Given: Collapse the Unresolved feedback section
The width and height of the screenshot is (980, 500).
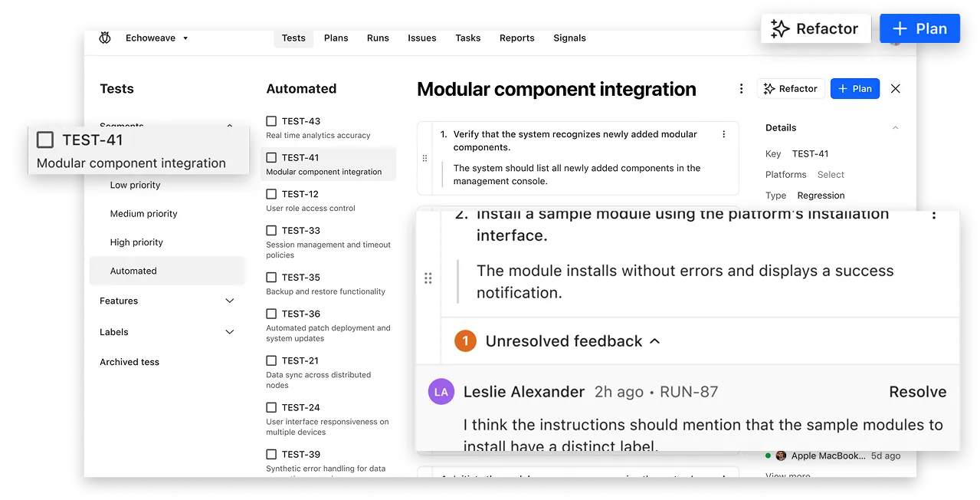Looking at the screenshot, I should point(654,341).
